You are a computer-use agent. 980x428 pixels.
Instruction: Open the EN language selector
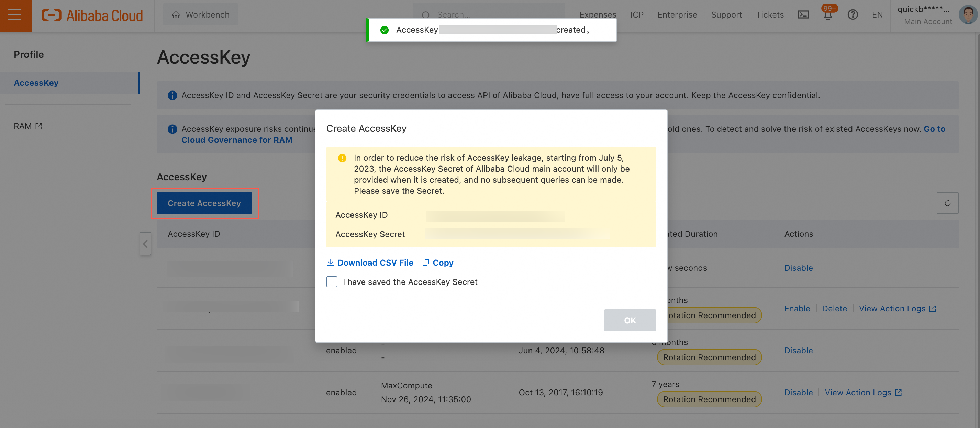click(877, 15)
